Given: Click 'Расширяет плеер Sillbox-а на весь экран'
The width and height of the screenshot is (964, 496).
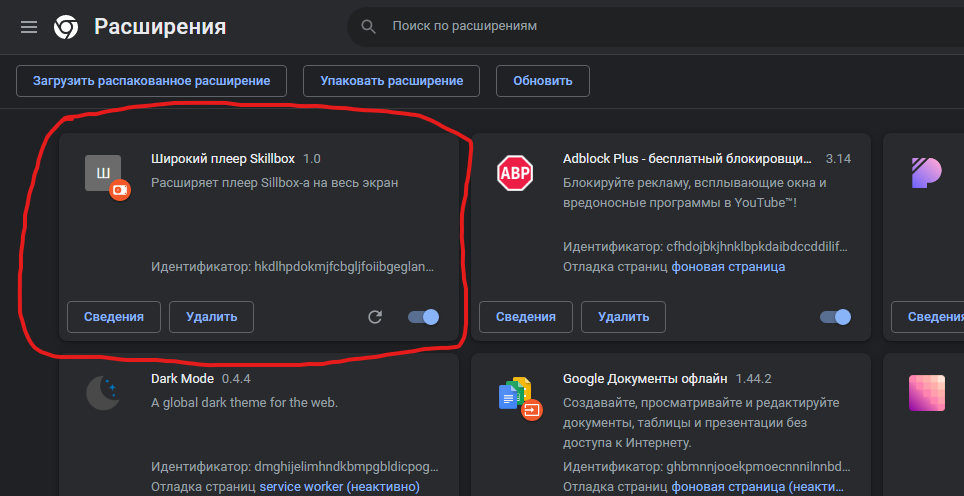Looking at the screenshot, I should tap(275, 183).
